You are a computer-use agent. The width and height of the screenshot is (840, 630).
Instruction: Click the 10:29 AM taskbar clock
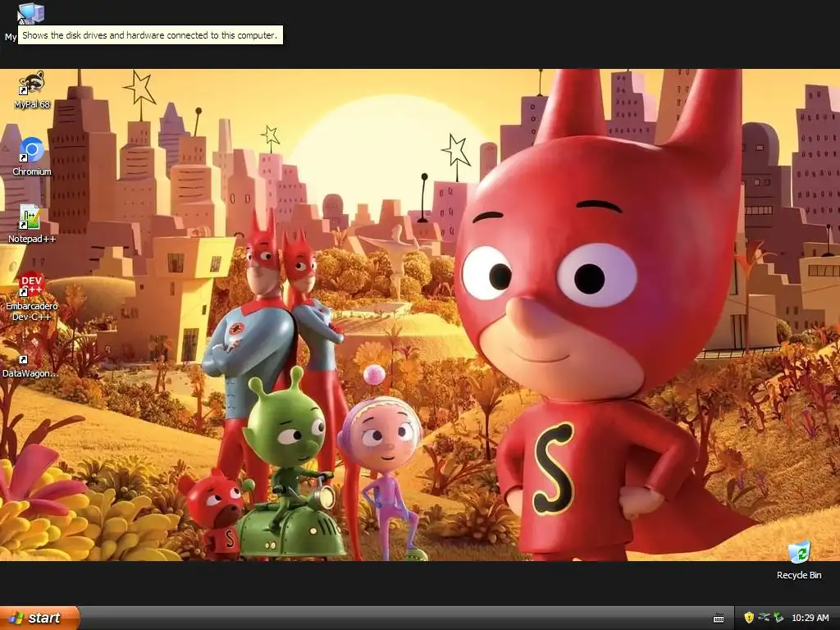coord(810,618)
